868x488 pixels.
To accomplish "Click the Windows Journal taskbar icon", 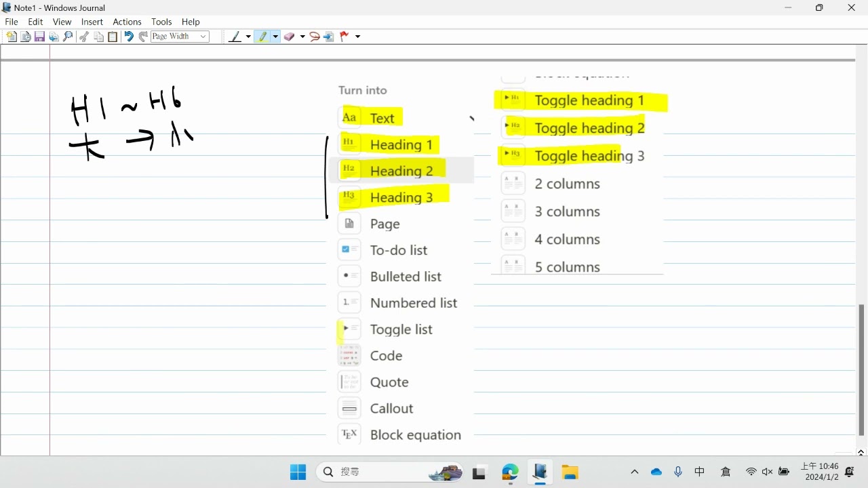I will tap(540, 472).
